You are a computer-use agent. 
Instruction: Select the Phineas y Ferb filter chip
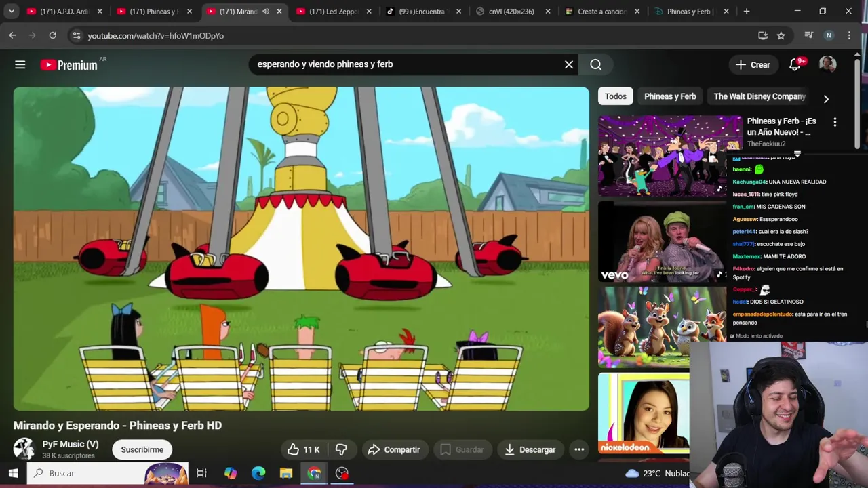[x=670, y=96]
